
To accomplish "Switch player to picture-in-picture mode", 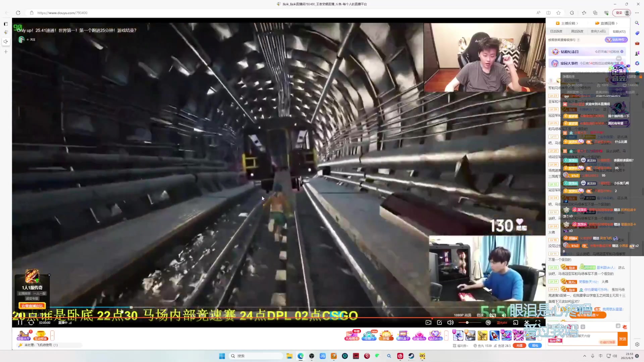I will (516, 322).
